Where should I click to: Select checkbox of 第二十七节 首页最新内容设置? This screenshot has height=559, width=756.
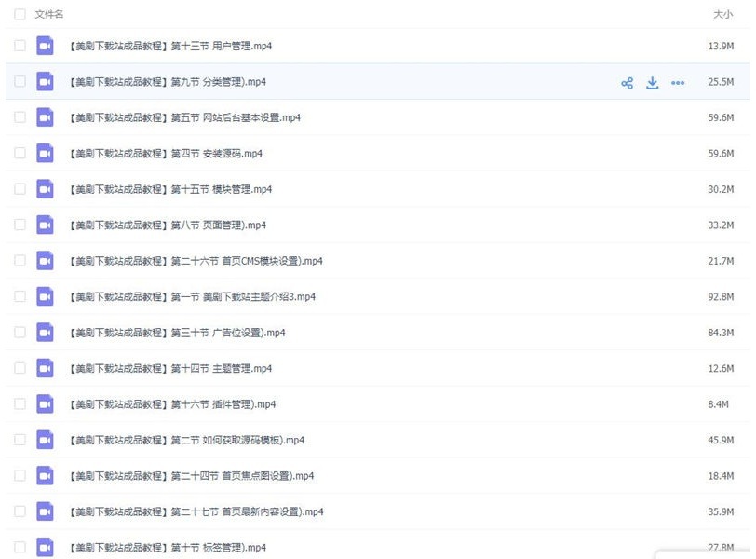click(x=20, y=511)
